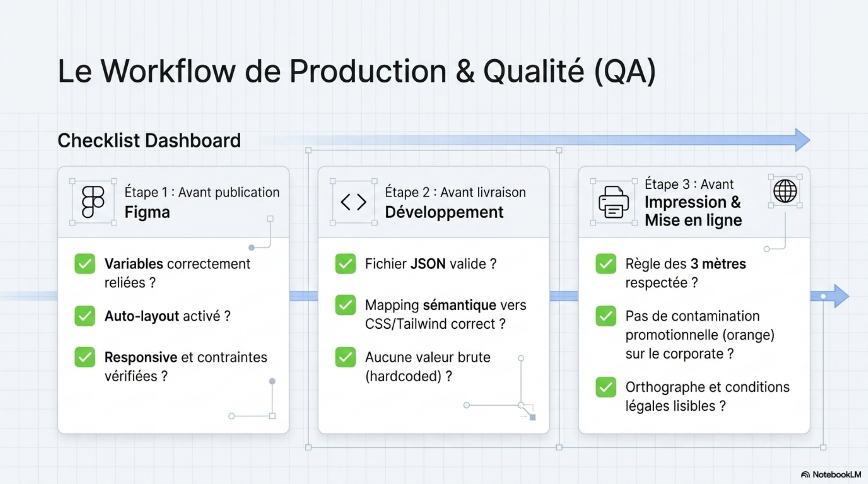The width and height of the screenshot is (868, 484).
Task: Click the timeline arrow at right edge
Action: [841, 296]
